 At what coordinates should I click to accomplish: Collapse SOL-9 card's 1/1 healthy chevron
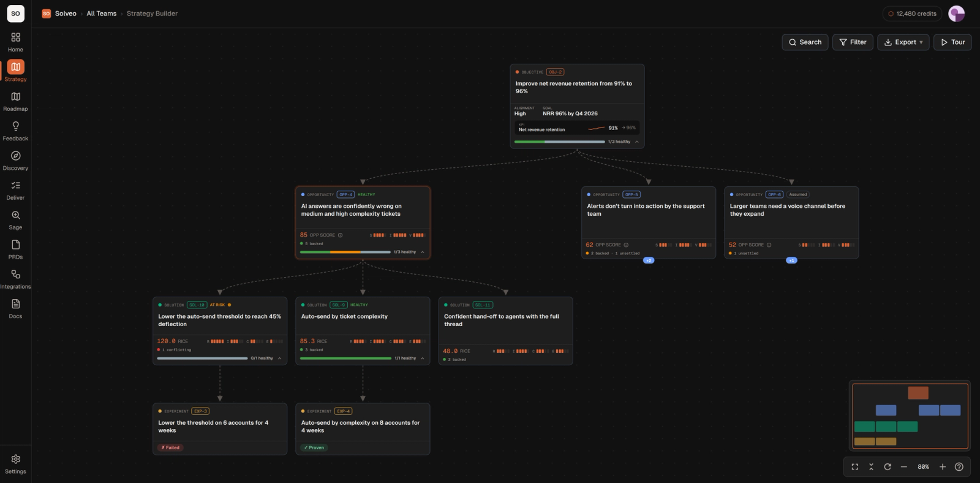pyautogui.click(x=422, y=359)
